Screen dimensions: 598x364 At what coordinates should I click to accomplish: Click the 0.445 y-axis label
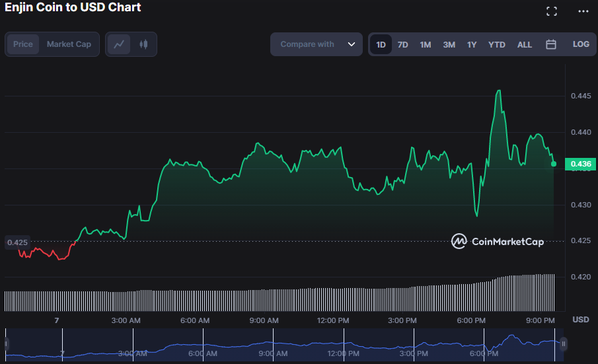581,96
